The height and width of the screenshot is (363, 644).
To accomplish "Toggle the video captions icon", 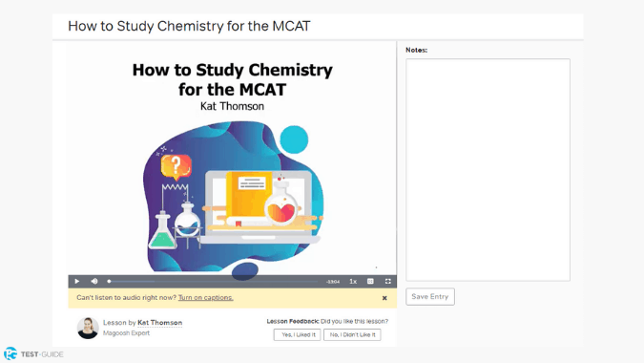I will tap(370, 281).
